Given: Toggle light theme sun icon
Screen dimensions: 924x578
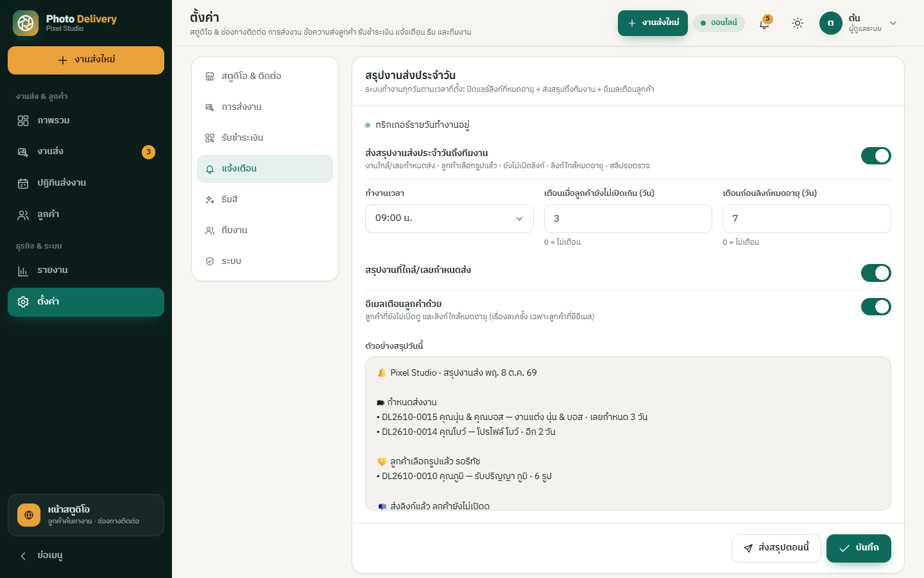Looking at the screenshot, I should [798, 23].
